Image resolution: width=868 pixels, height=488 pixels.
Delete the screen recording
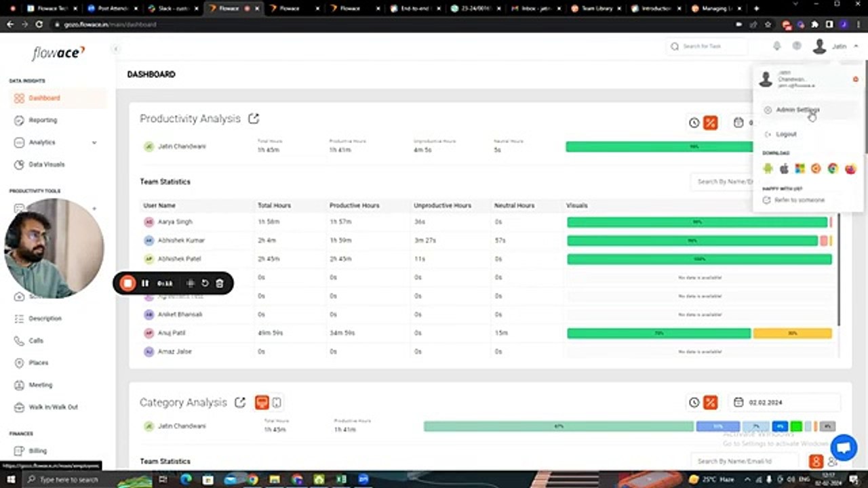coord(220,283)
